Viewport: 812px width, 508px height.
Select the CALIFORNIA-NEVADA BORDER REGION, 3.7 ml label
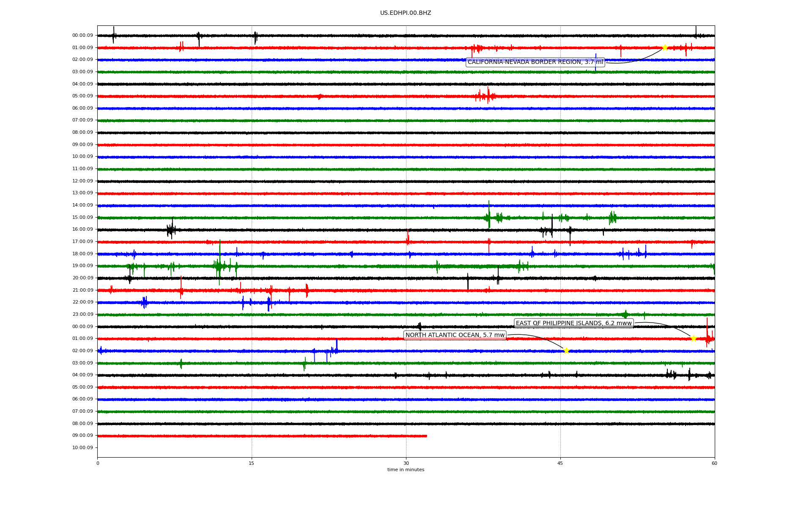pyautogui.click(x=535, y=62)
